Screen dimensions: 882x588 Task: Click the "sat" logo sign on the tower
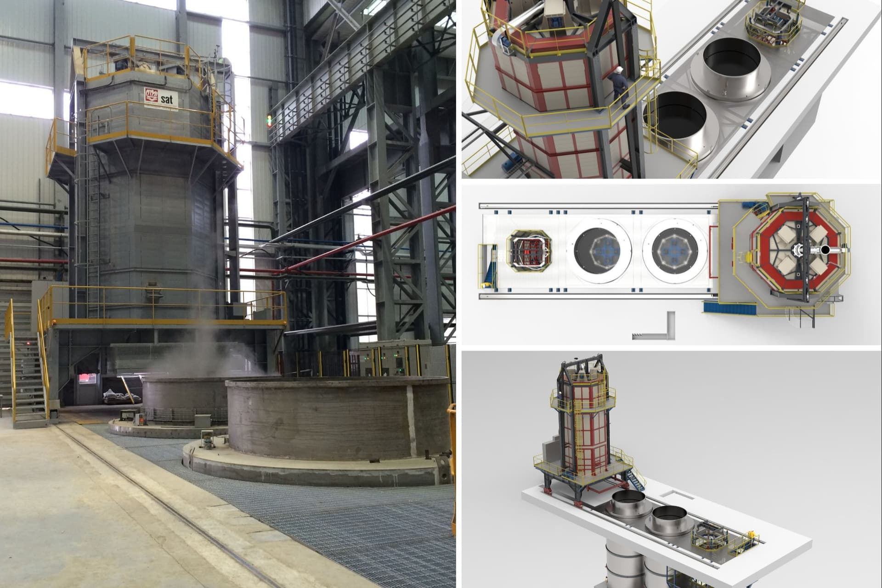(x=161, y=97)
